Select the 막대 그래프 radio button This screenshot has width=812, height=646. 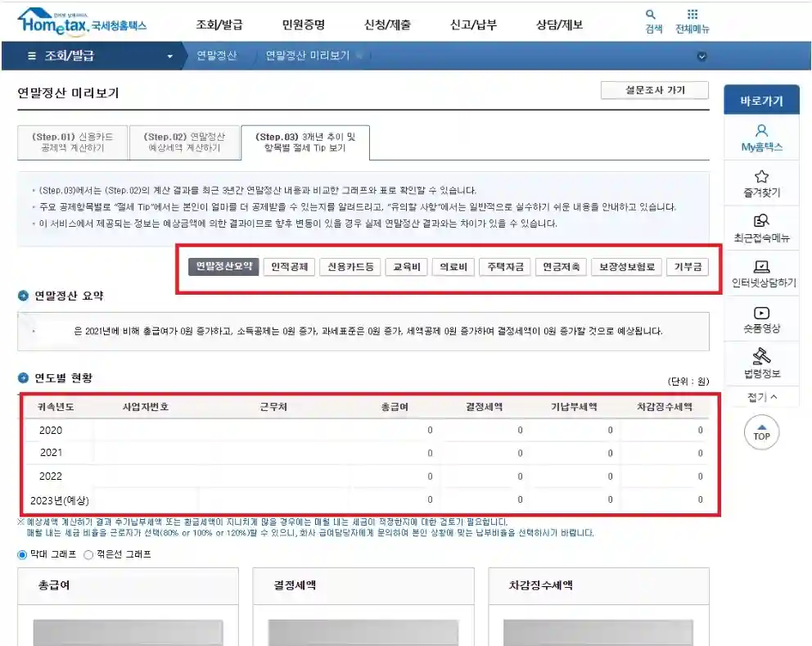21,553
